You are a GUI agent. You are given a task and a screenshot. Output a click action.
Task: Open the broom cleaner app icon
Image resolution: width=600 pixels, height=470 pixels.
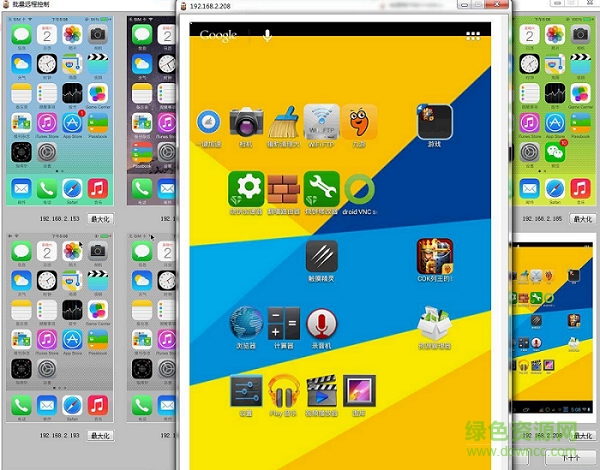pyautogui.click(x=284, y=122)
